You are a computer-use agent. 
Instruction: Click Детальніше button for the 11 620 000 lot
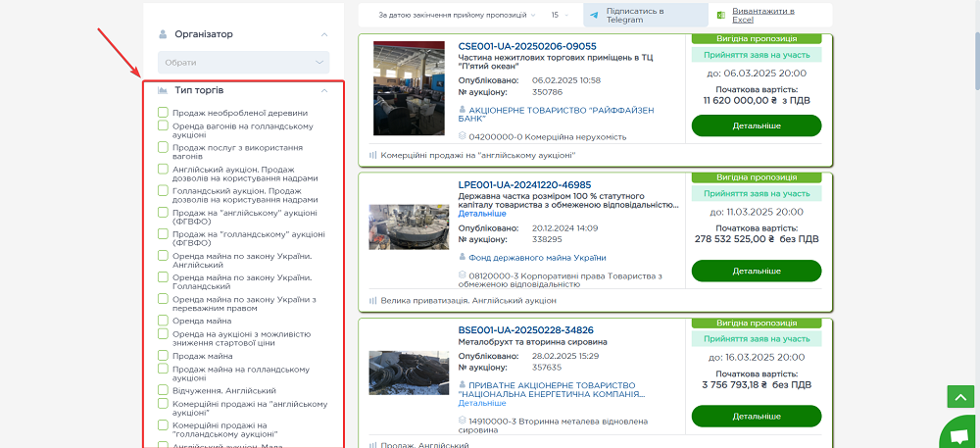[756, 125]
